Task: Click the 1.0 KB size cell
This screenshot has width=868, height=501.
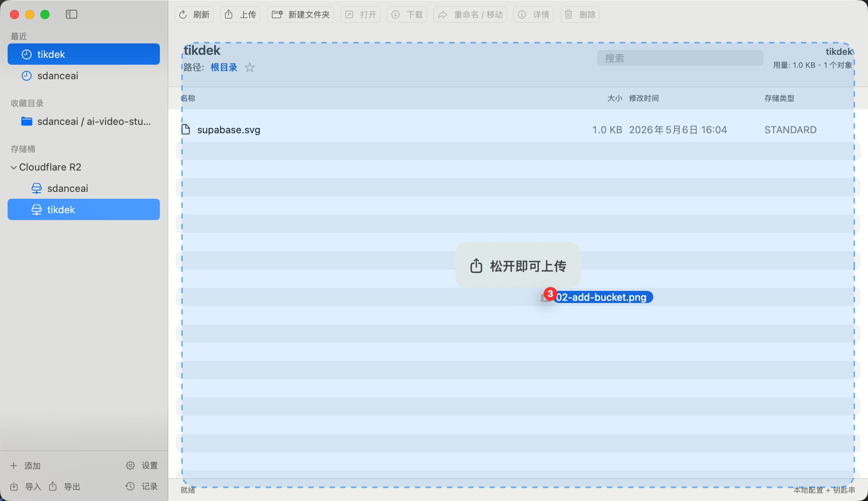Action: (x=607, y=130)
